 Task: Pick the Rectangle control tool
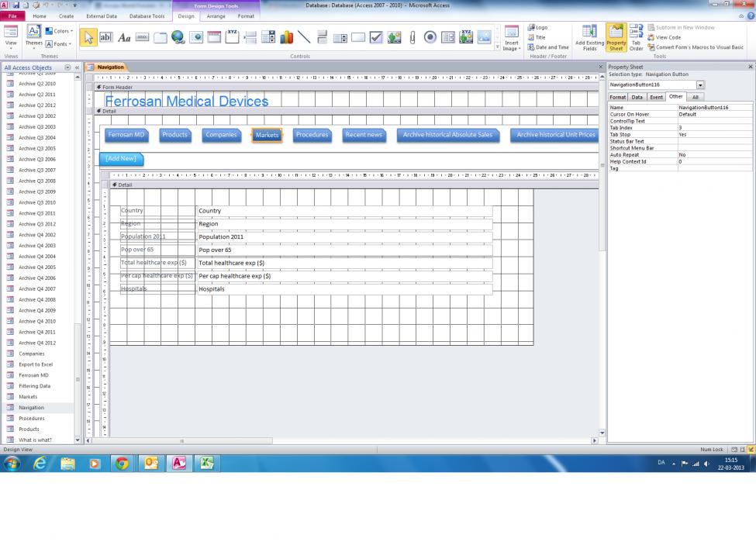358,38
